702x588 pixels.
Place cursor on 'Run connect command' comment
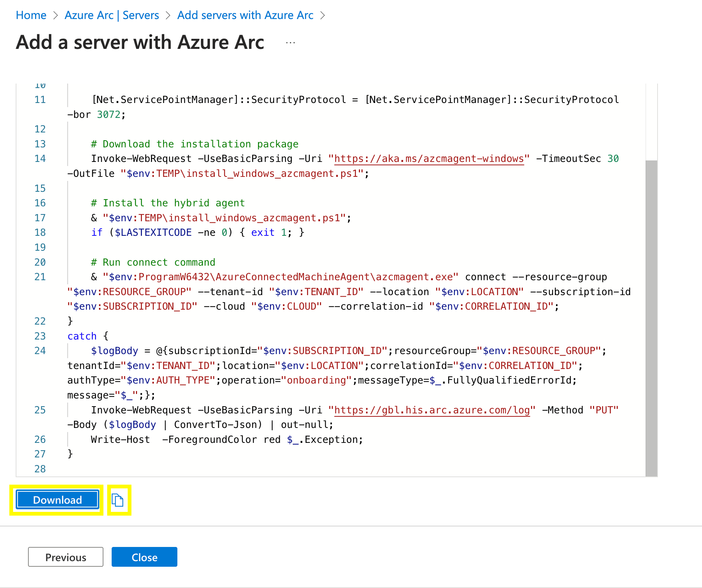(x=153, y=262)
